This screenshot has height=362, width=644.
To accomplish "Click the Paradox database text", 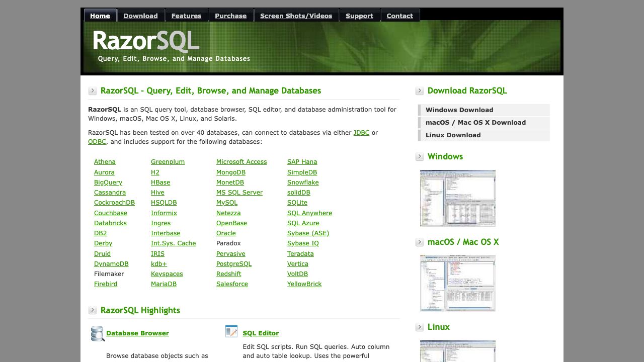I will pyautogui.click(x=228, y=243).
